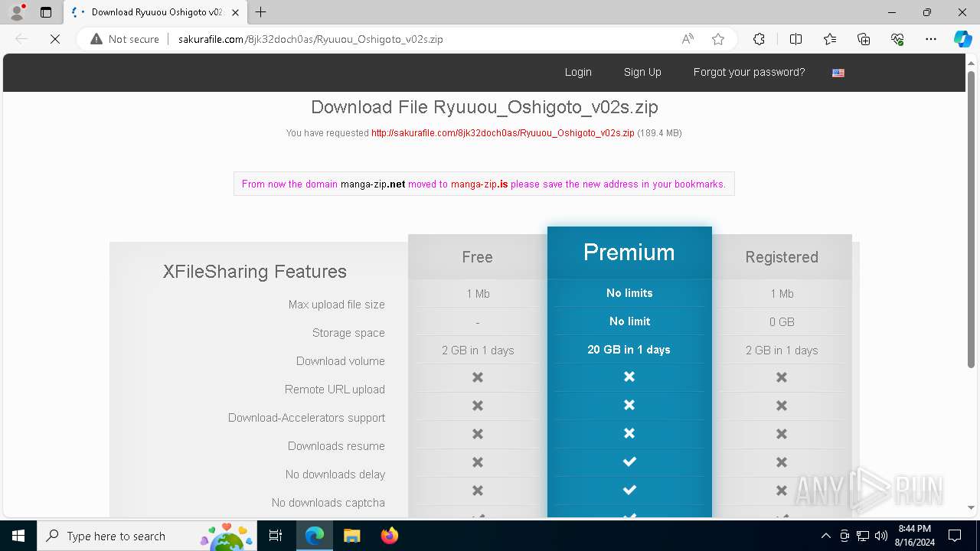Stop loading the page

pyautogui.click(x=55, y=39)
